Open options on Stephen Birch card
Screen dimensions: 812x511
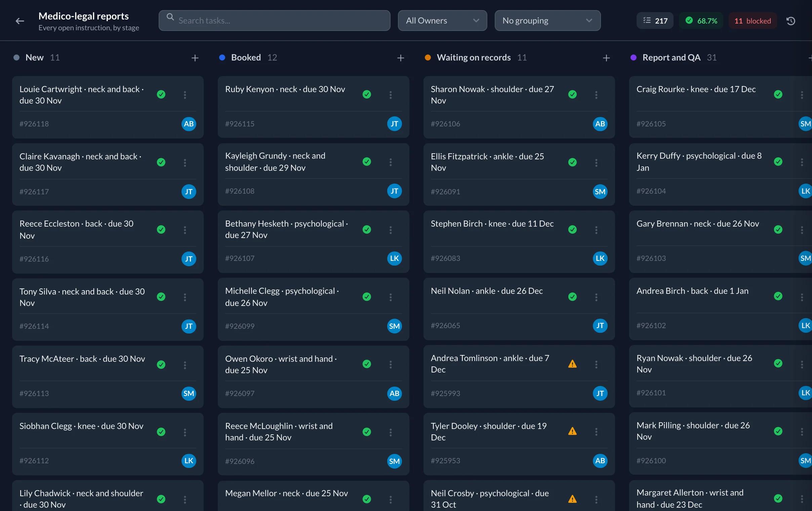(596, 230)
